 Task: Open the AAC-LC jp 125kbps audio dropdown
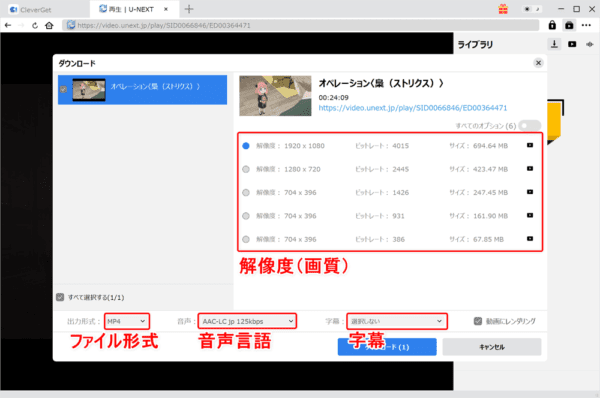click(247, 321)
